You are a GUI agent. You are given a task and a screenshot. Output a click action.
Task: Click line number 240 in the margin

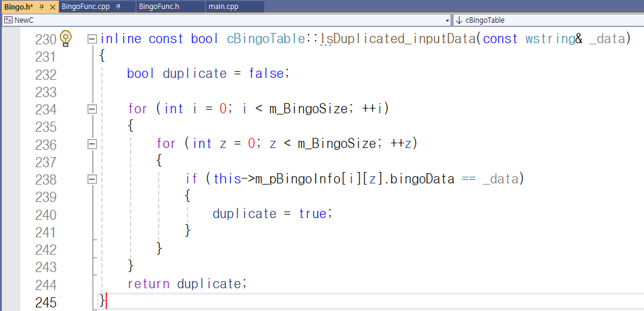coord(46,215)
